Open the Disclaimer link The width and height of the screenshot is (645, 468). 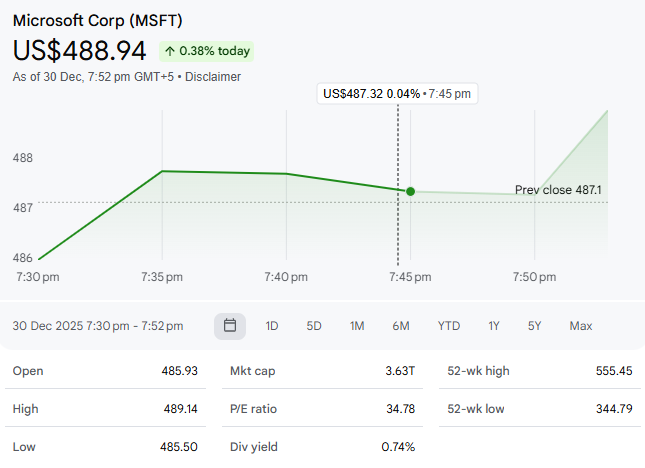coord(213,77)
